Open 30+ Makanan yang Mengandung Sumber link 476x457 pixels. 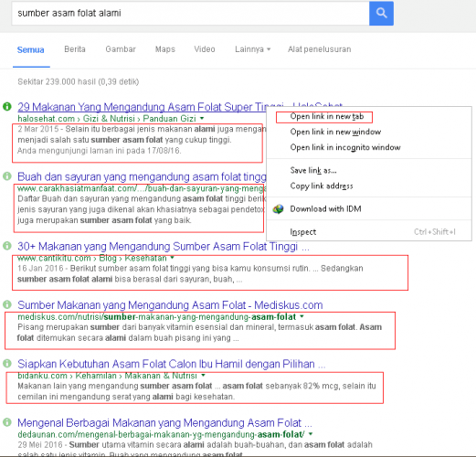click(164, 246)
